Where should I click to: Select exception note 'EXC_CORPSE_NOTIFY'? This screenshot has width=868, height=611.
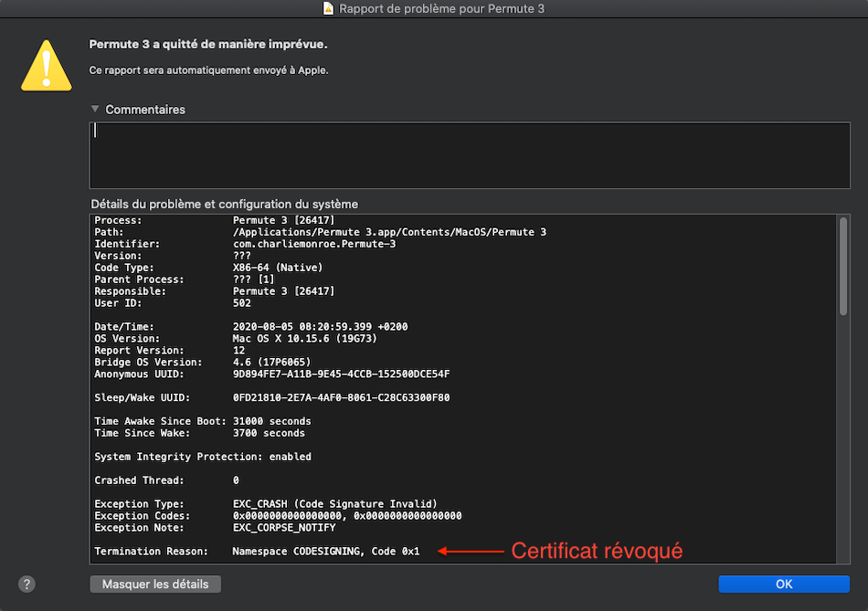coord(284,527)
